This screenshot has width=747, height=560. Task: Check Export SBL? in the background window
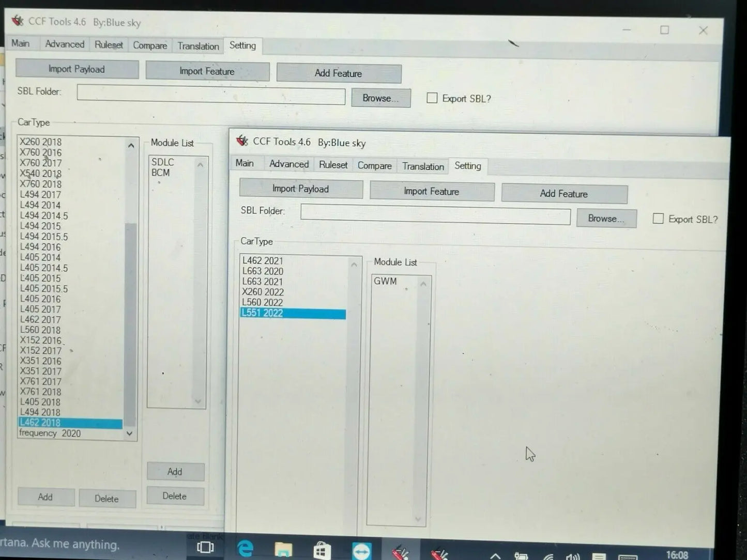click(432, 98)
